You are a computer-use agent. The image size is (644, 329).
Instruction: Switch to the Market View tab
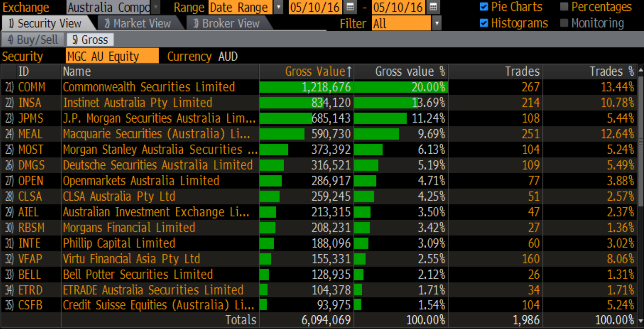click(138, 23)
